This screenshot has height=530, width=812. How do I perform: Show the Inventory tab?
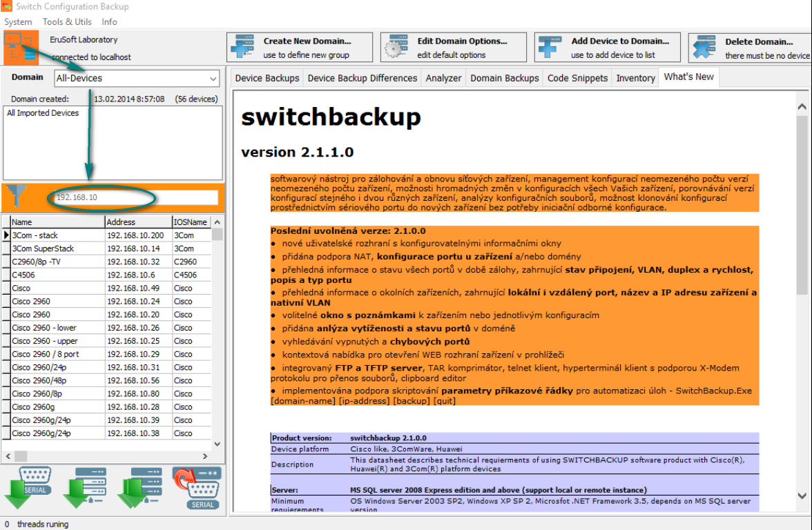point(635,78)
